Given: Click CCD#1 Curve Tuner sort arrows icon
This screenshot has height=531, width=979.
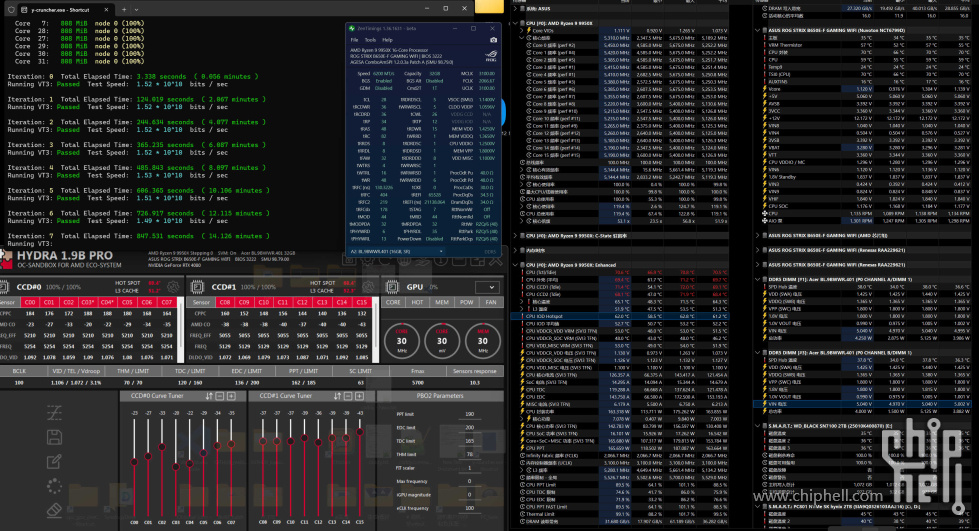Looking at the screenshot, I should coord(338,396).
